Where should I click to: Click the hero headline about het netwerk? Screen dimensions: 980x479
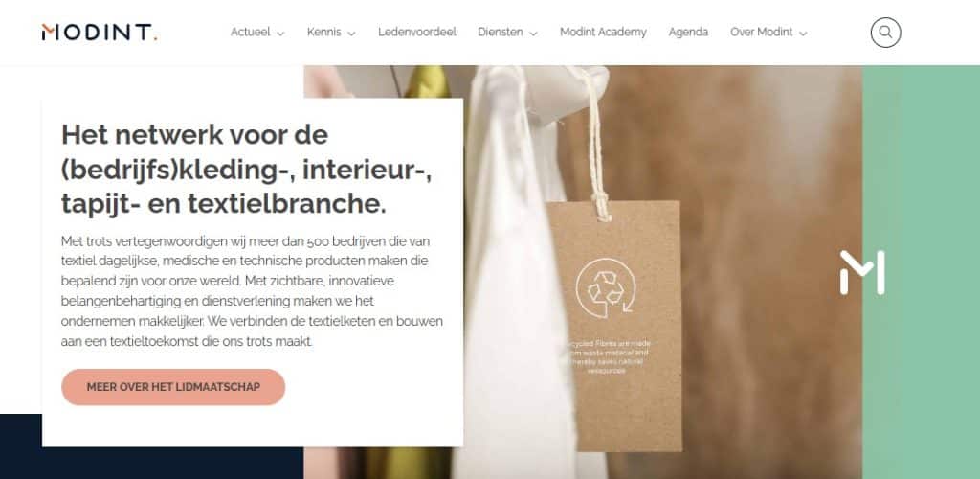pos(246,170)
